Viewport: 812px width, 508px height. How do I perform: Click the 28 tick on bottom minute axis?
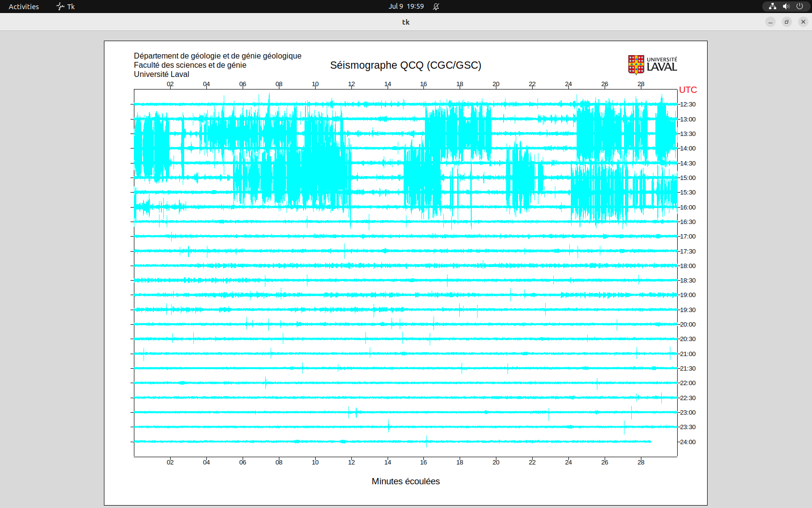point(641,462)
